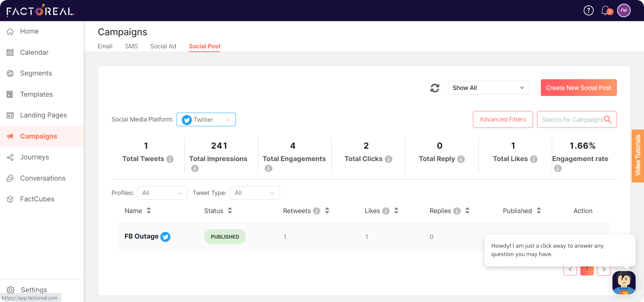Expand the Social Media Platform Twitter dropdown
This screenshot has width=644, height=302.
(x=206, y=120)
